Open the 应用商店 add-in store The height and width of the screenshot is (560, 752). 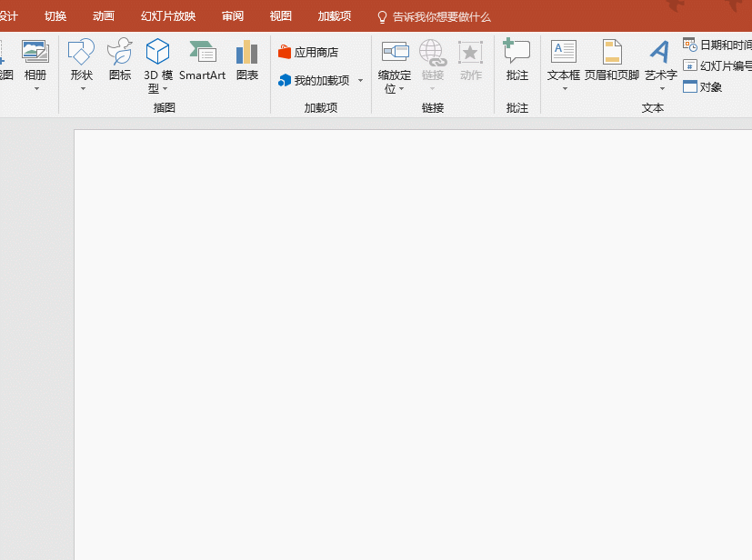coord(308,53)
